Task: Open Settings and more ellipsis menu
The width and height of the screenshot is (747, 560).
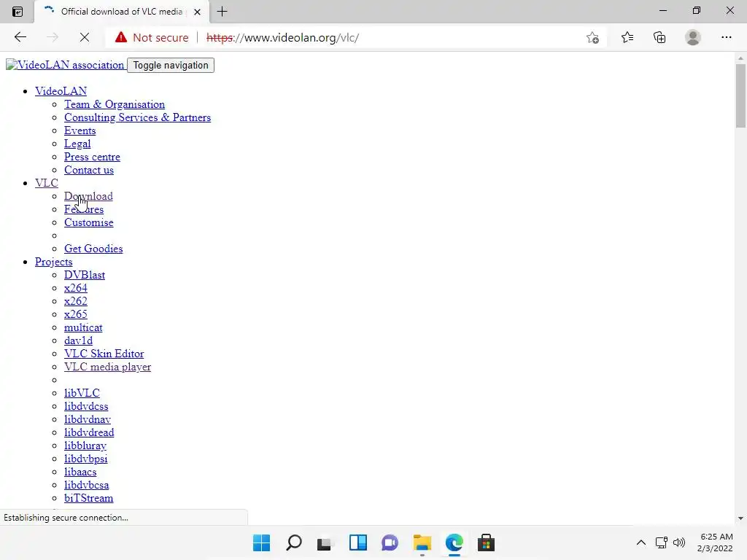Action: coord(726,37)
